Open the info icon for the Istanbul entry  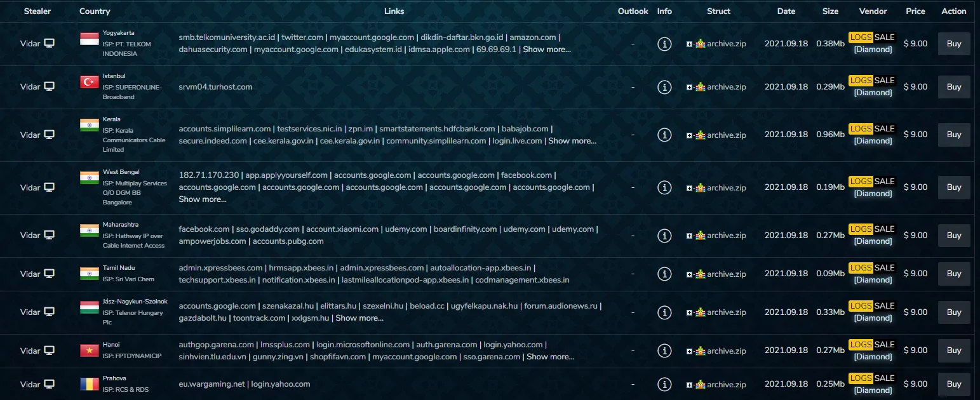tap(664, 87)
